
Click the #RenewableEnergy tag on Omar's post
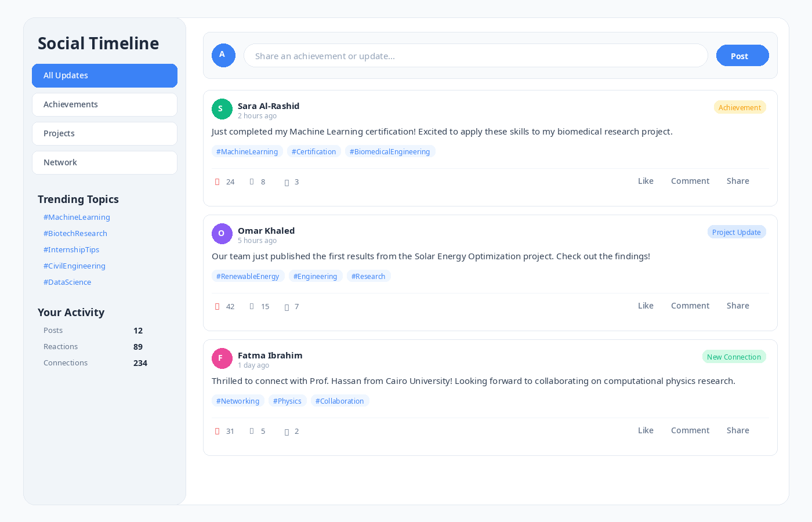pyautogui.click(x=248, y=277)
